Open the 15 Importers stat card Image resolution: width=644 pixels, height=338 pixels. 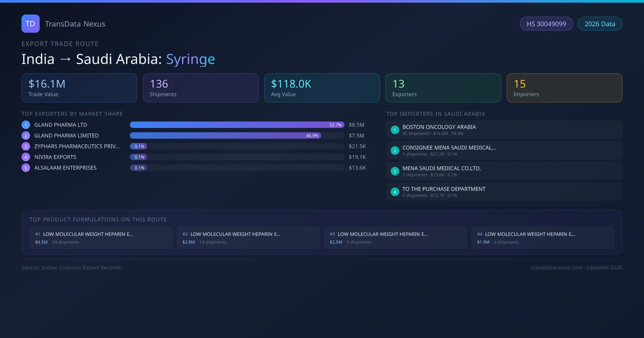coord(564,88)
